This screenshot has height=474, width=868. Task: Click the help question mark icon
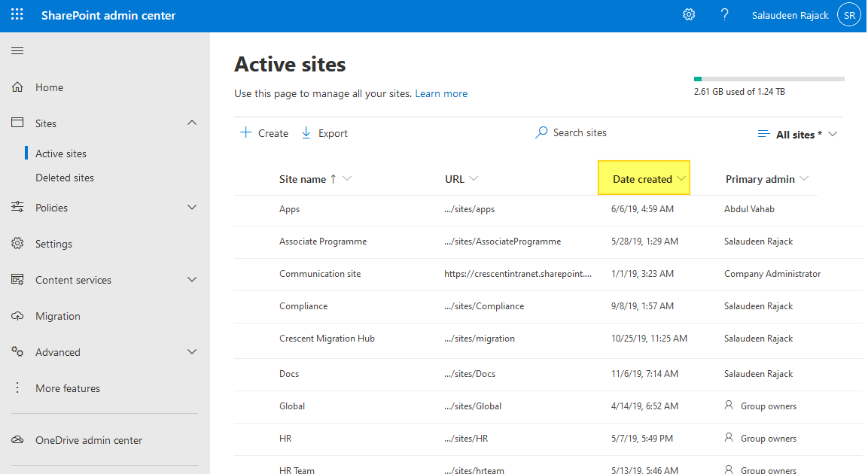pyautogui.click(x=724, y=14)
